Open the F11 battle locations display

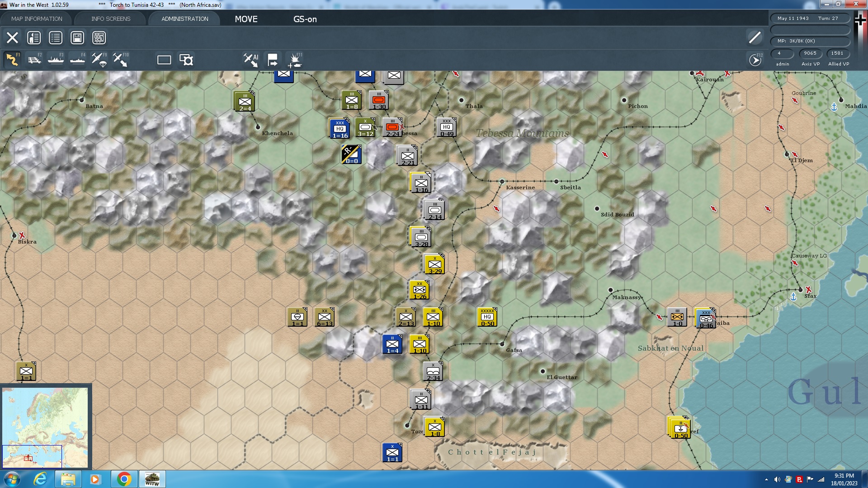295,60
